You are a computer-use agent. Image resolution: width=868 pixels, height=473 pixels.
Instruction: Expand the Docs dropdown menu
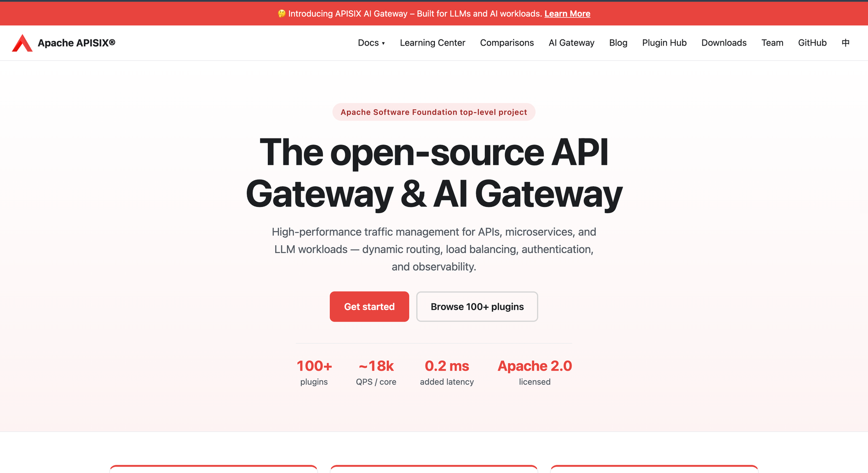coord(372,43)
